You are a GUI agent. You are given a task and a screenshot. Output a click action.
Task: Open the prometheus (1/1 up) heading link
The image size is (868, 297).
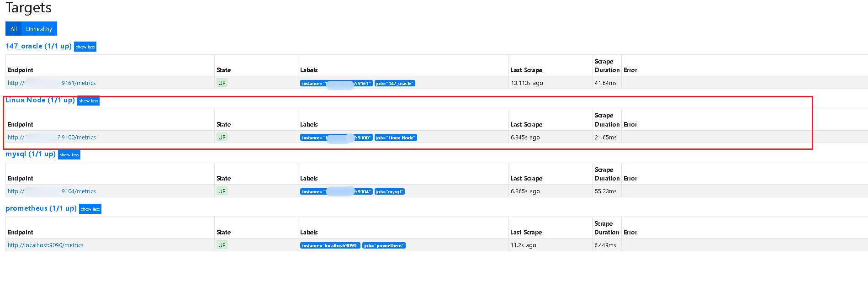click(41, 208)
